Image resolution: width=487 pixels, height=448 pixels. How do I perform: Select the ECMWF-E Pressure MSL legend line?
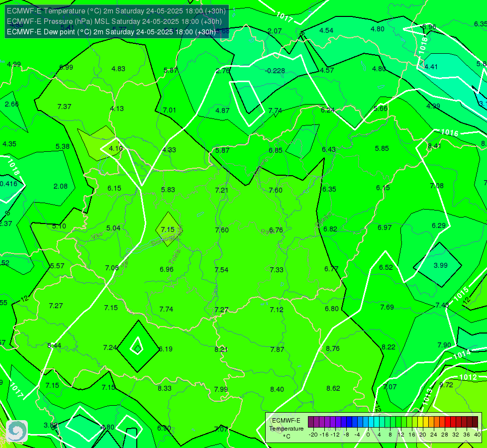coord(114,21)
